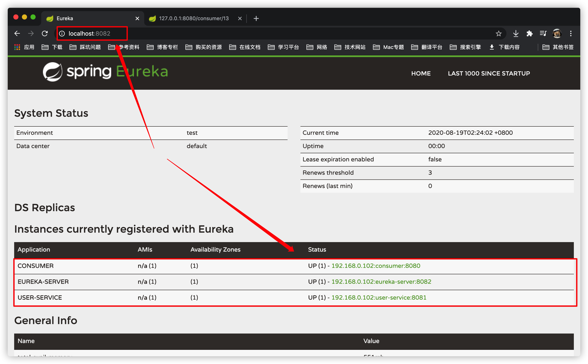Screen dimensions: 588x364
Task: Open the extensions puzzle icon
Action: [529, 33]
